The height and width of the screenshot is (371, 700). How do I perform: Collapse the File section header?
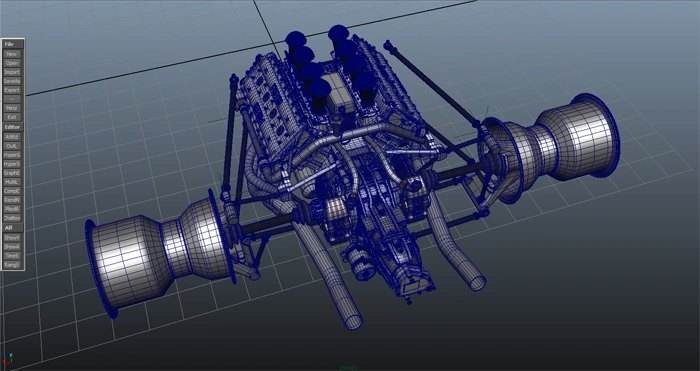(12, 44)
